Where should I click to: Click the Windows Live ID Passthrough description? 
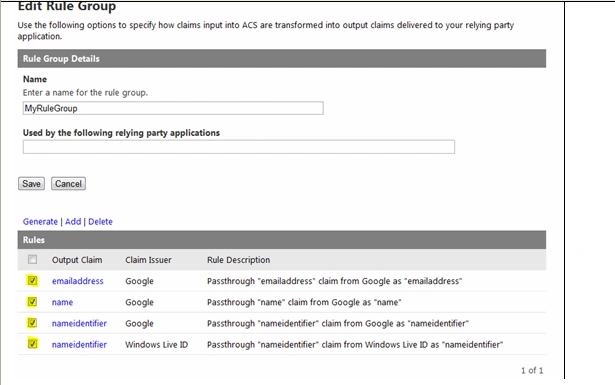point(355,345)
